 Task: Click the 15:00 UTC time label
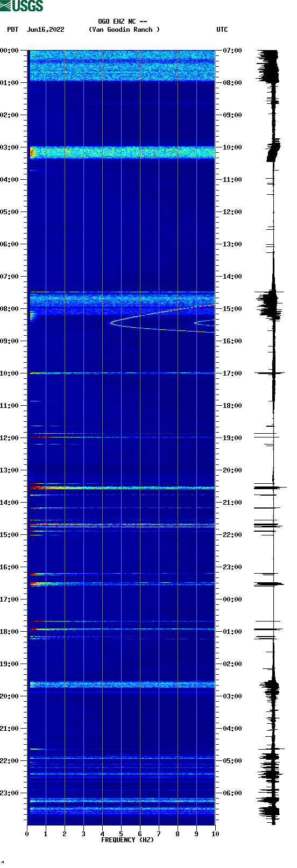pyautogui.click(x=232, y=309)
